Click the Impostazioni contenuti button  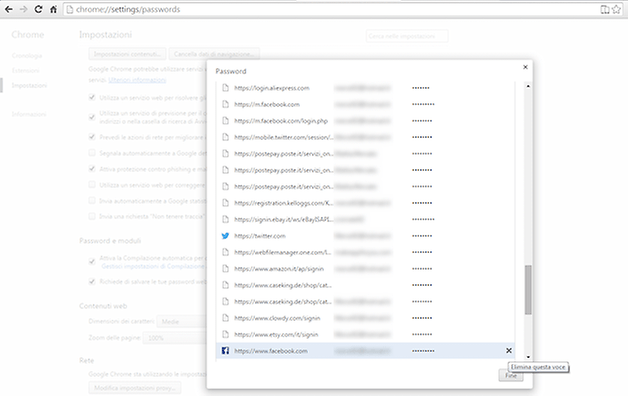(127, 54)
